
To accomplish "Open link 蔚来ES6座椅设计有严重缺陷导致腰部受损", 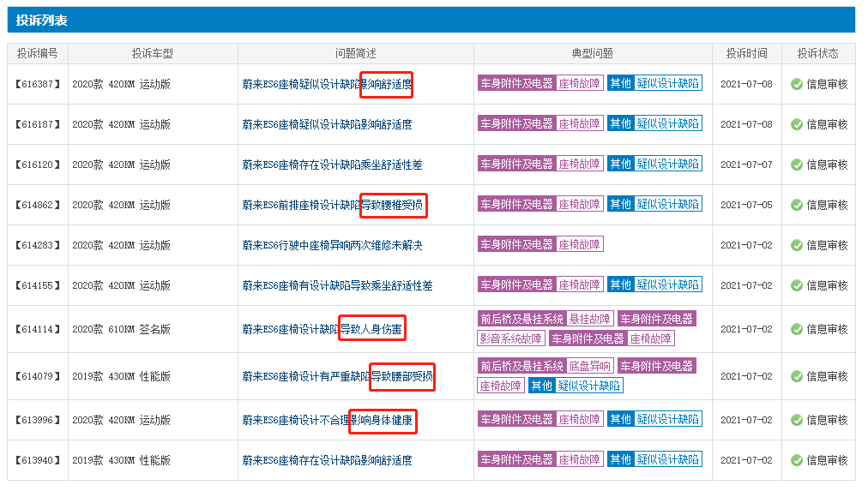I will pos(337,376).
